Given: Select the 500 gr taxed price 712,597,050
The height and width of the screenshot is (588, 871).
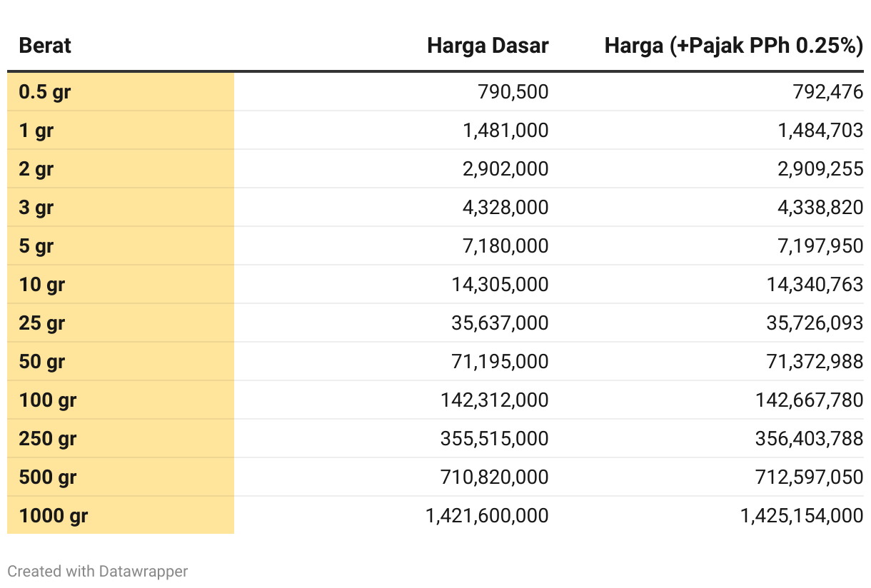Looking at the screenshot, I should (x=809, y=477).
